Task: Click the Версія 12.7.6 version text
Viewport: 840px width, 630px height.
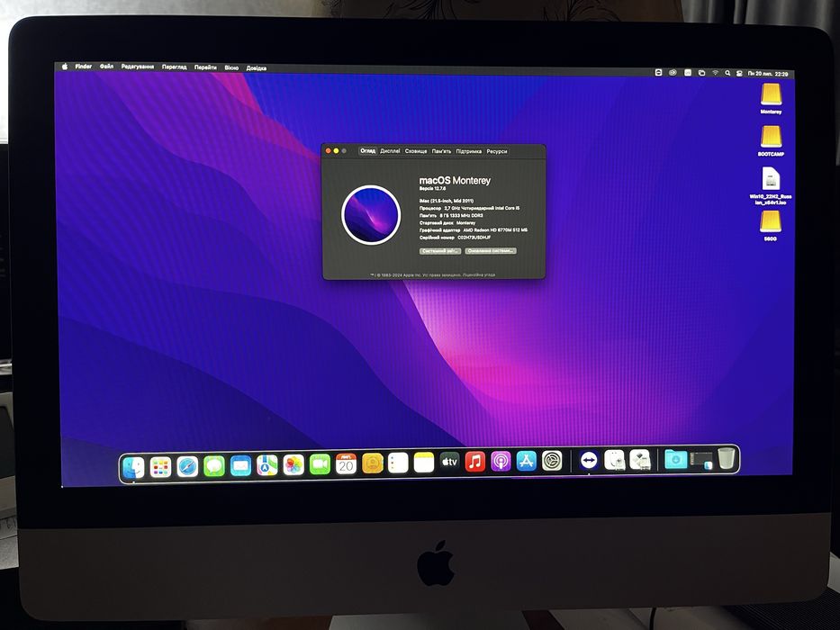Action: [x=432, y=189]
